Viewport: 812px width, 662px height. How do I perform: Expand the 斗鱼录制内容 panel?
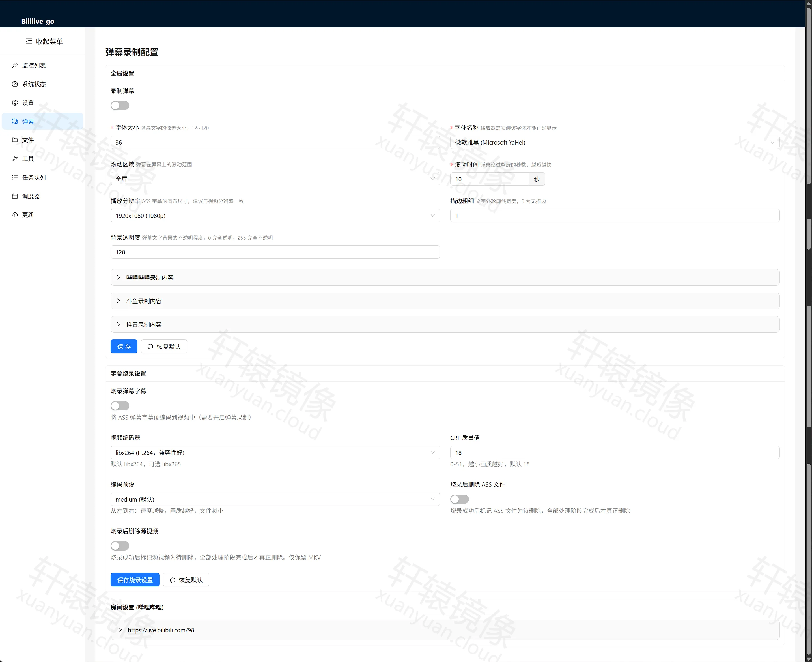[445, 301]
